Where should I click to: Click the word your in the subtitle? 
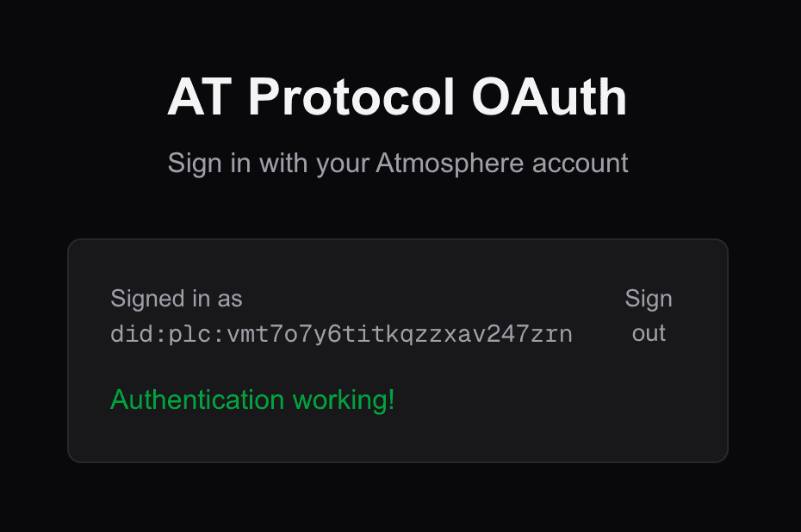(343, 163)
